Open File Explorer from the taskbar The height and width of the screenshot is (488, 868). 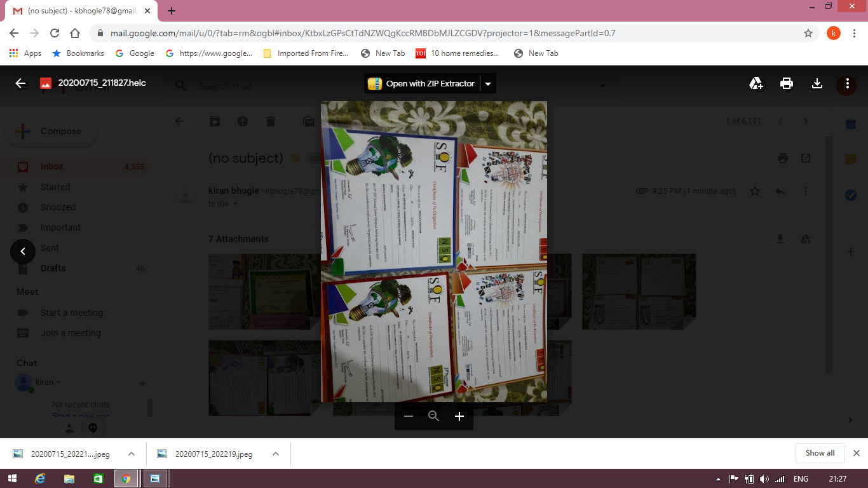pyautogui.click(x=69, y=478)
